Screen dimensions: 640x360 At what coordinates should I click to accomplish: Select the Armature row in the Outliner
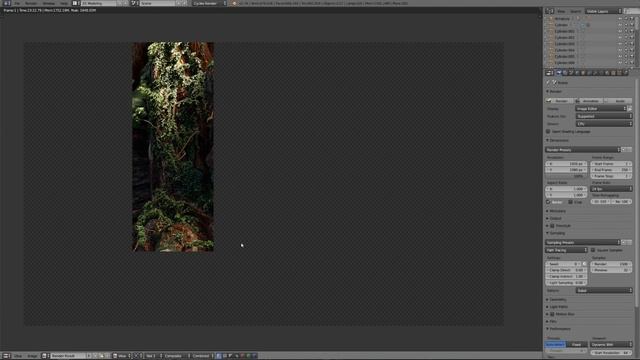pos(562,19)
